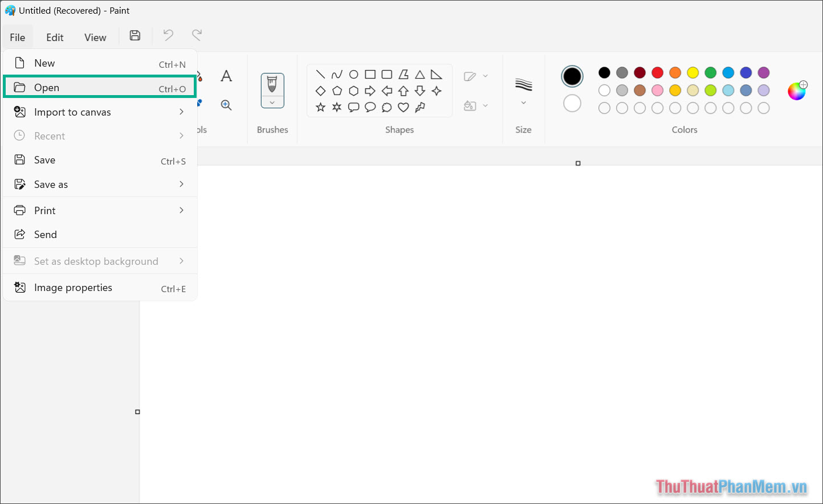
Task: Select the Text tool
Action: [x=227, y=75]
